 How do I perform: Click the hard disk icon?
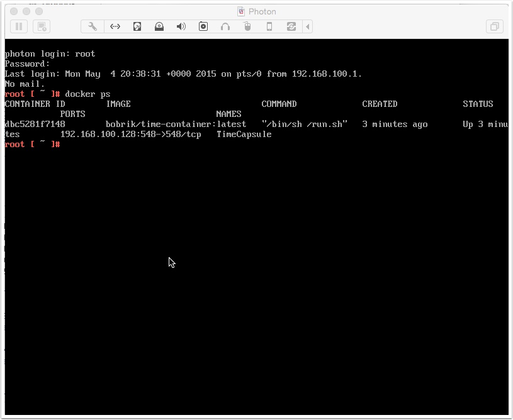point(137,26)
